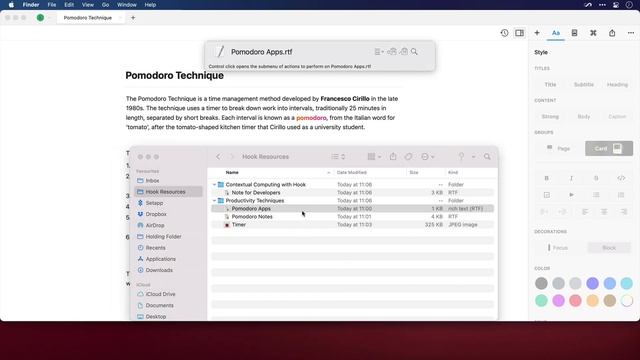
Task: Click the Craft share icon in toolbar
Action: click(x=612, y=33)
